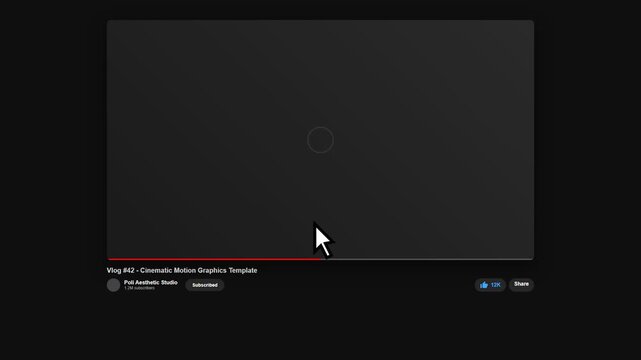Open the Poli Aesthetic Studio channel name link

[x=151, y=282]
